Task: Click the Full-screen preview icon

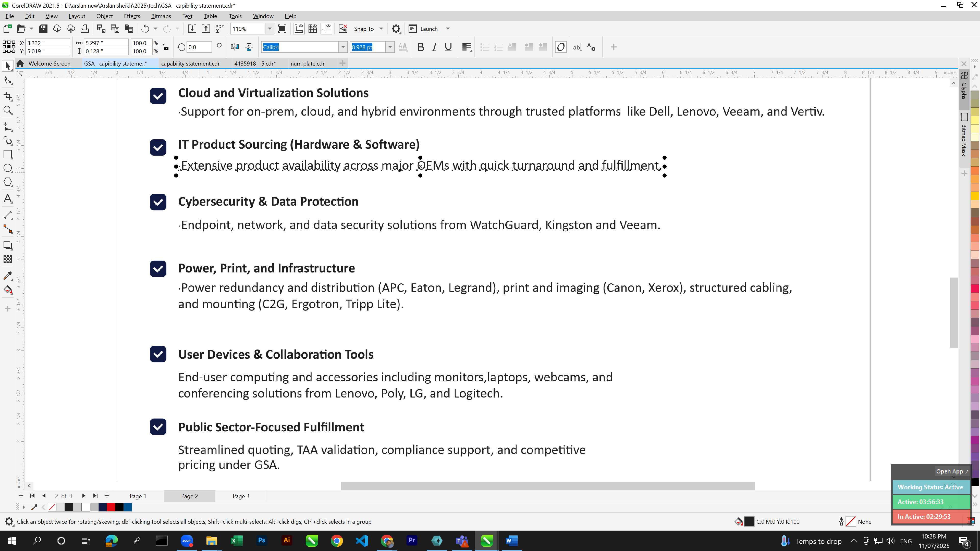Action: [282, 29]
